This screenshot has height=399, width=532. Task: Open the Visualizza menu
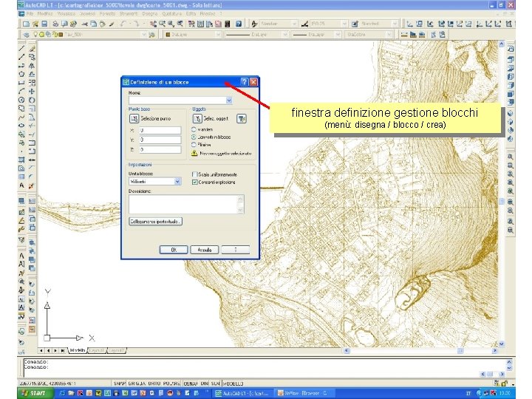66,13
